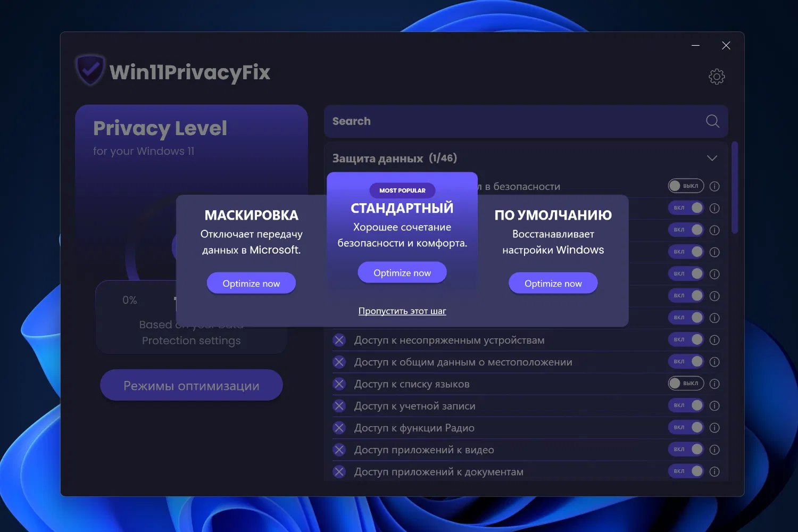The height and width of the screenshot is (532, 798).
Task: Enable the 'Доступ к списку языков' switch
Action: [686, 383]
